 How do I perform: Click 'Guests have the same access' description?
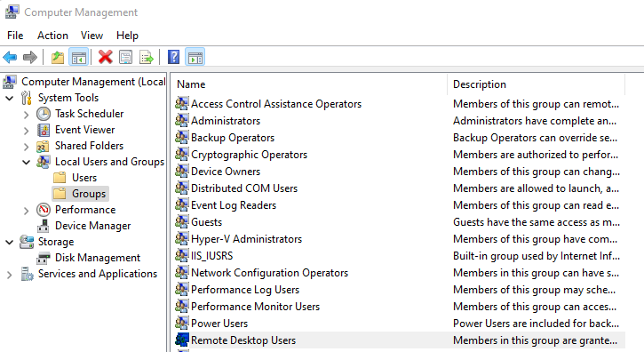[537, 222]
